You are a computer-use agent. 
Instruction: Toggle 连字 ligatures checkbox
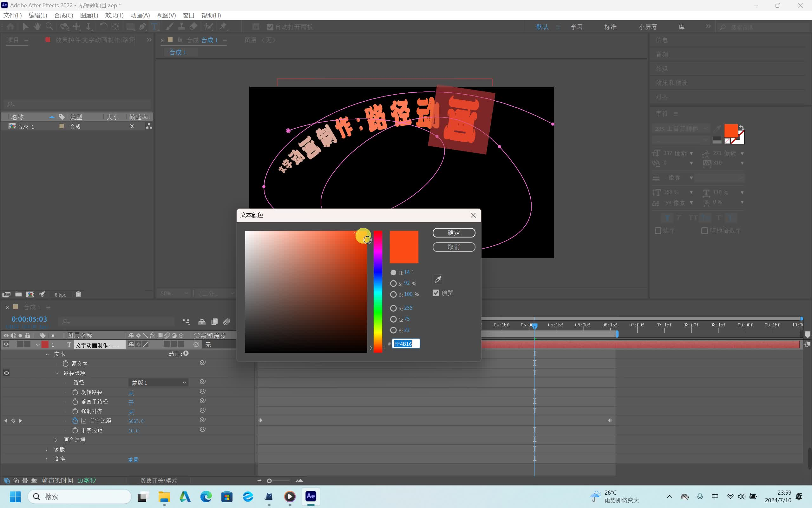(658, 231)
